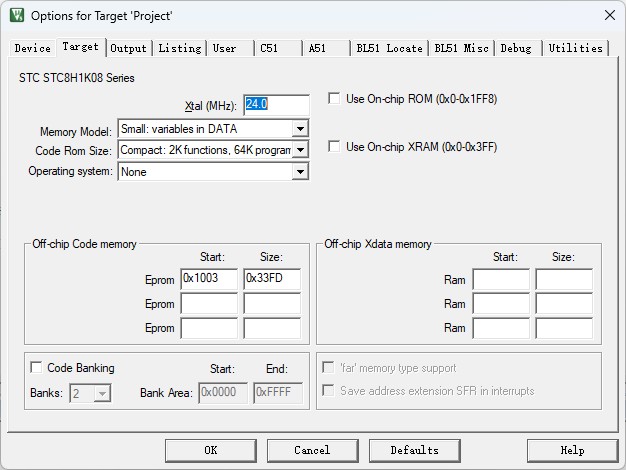The width and height of the screenshot is (626, 470).
Task: Enable Use On-chip ROM checkbox
Action: 334,99
